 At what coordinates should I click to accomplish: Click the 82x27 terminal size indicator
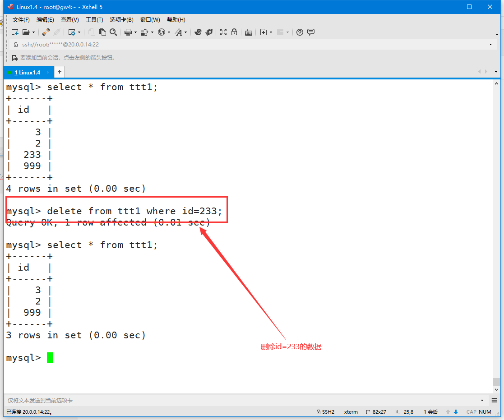click(376, 412)
